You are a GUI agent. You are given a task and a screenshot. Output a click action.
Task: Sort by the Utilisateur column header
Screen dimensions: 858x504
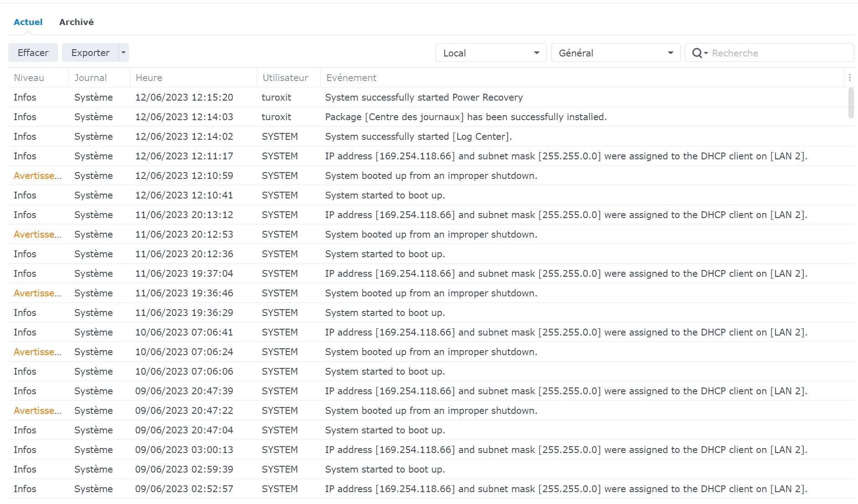click(285, 78)
